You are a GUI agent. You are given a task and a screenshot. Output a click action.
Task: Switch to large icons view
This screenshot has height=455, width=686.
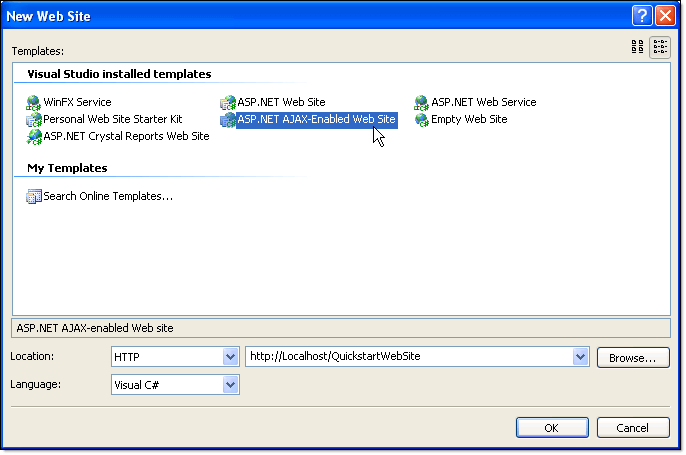click(x=637, y=46)
